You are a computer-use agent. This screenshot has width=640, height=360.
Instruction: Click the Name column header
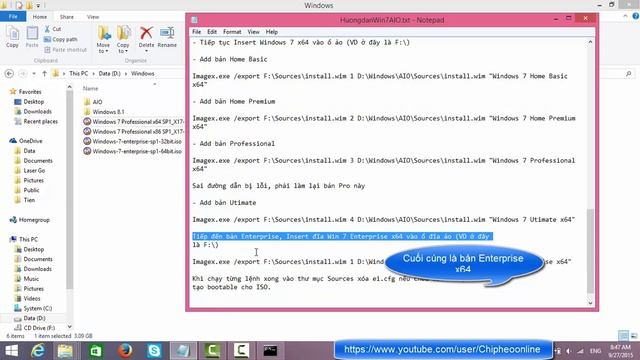click(90, 88)
